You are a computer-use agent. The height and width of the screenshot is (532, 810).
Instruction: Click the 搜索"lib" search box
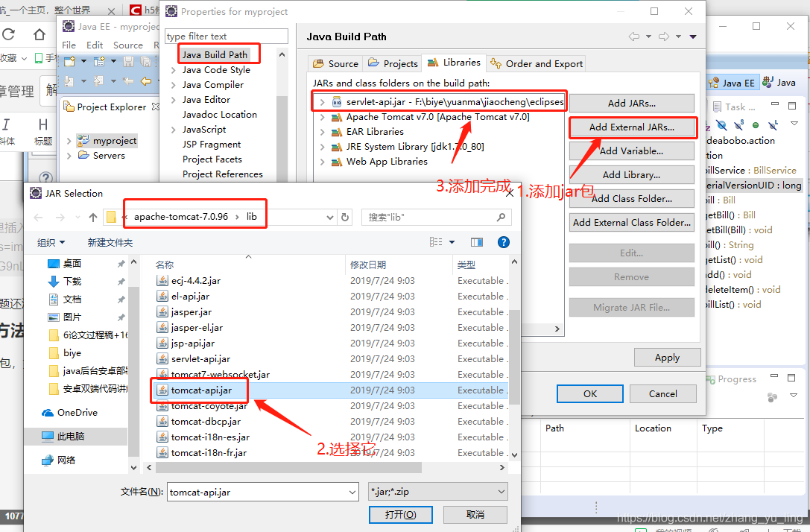click(x=437, y=218)
